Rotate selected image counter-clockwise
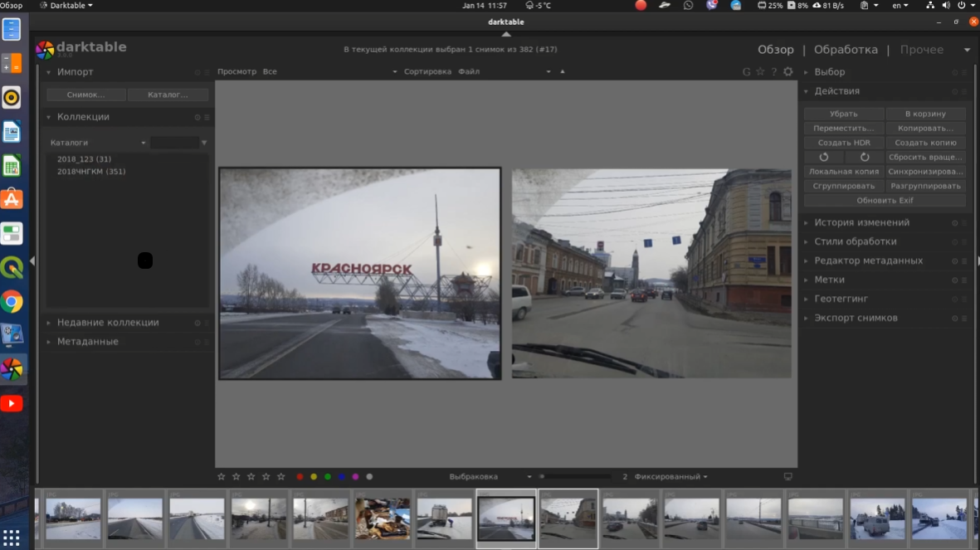The height and width of the screenshot is (550, 980). [824, 157]
